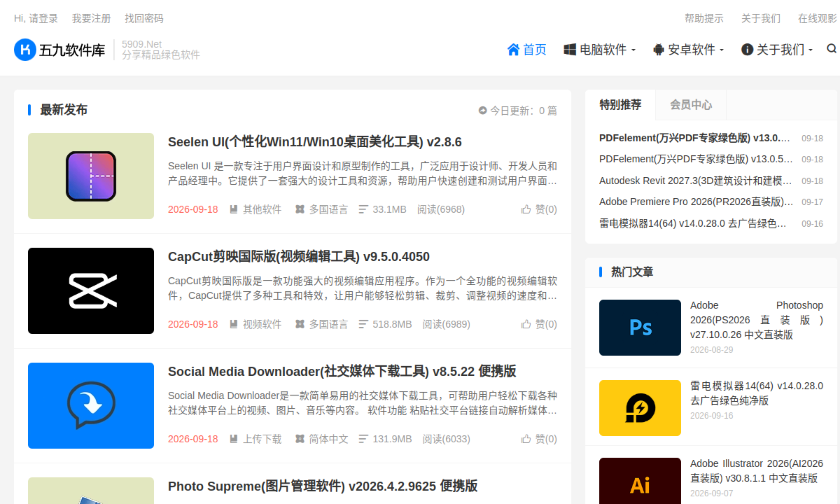Click the size icon beside 33.1MB
The image size is (840, 504).
point(363,210)
